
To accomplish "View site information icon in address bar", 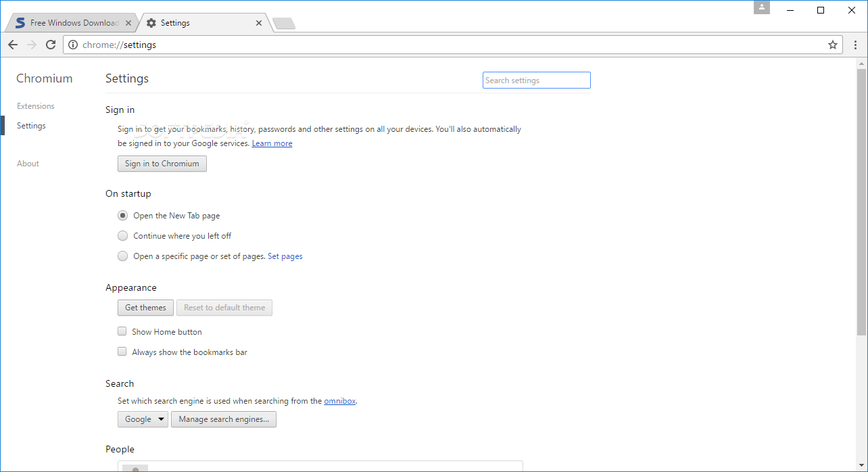I will pos(73,45).
